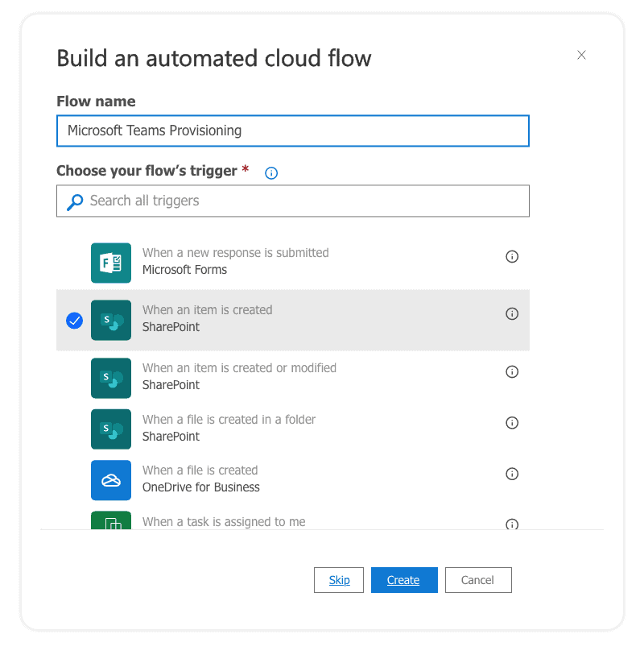Screen dimensions: 644x659
Task: Click the Skip button
Action: 339,580
